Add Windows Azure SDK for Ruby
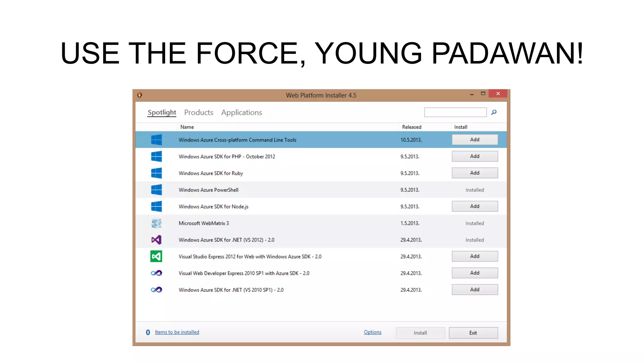This screenshot has height=362, width=644. [x=475, y=173]
